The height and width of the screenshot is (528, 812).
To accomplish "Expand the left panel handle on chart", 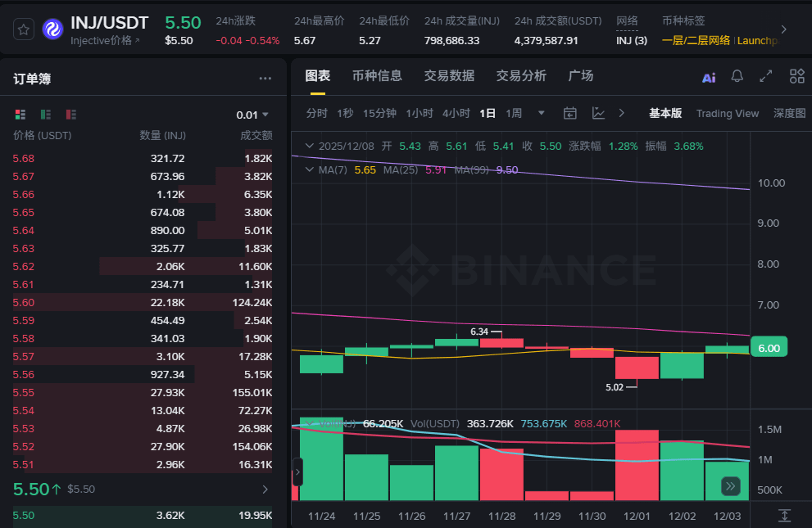I will [x=297, y=472].
